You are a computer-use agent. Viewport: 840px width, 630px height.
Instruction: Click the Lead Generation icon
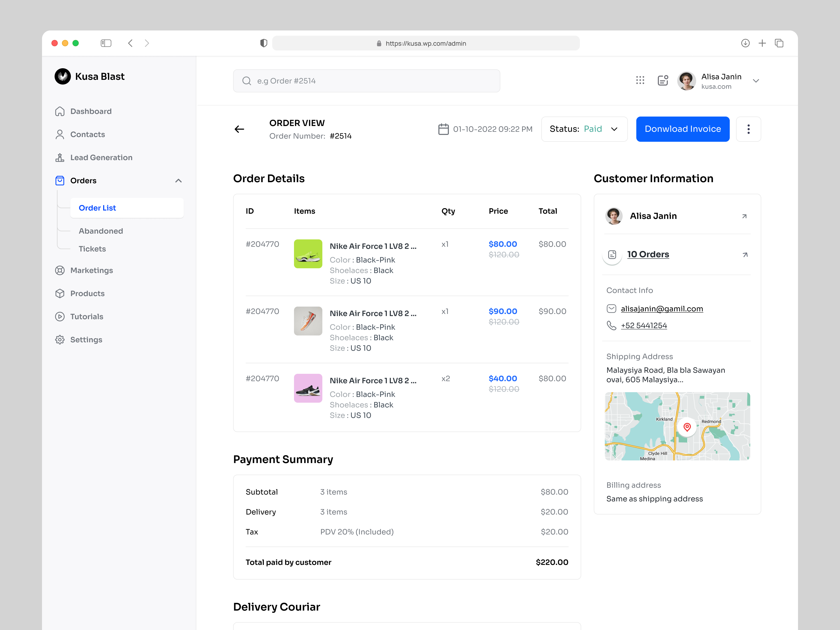pyautogui.click(x=60, y=157)
